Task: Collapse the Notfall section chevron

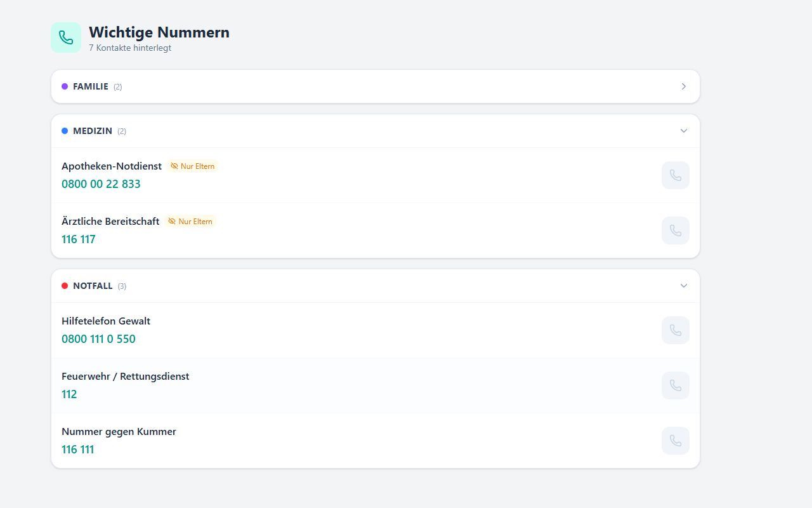Action: point(683,286)
